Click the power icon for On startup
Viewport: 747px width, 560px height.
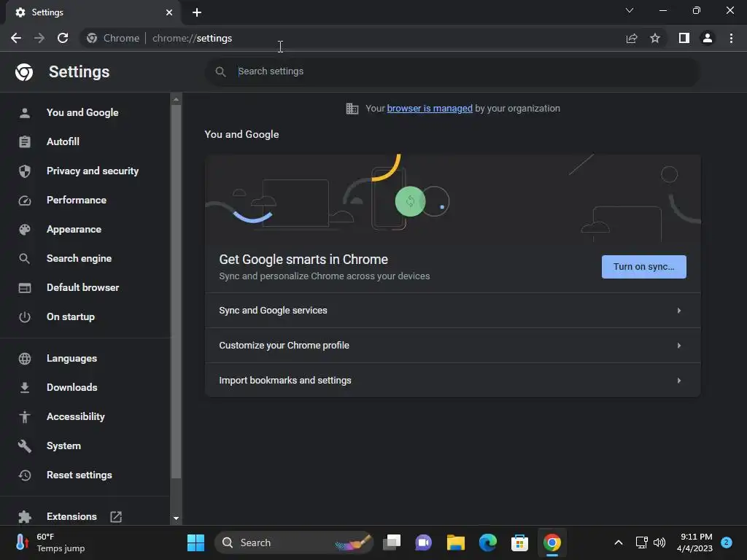click(25, 317)
